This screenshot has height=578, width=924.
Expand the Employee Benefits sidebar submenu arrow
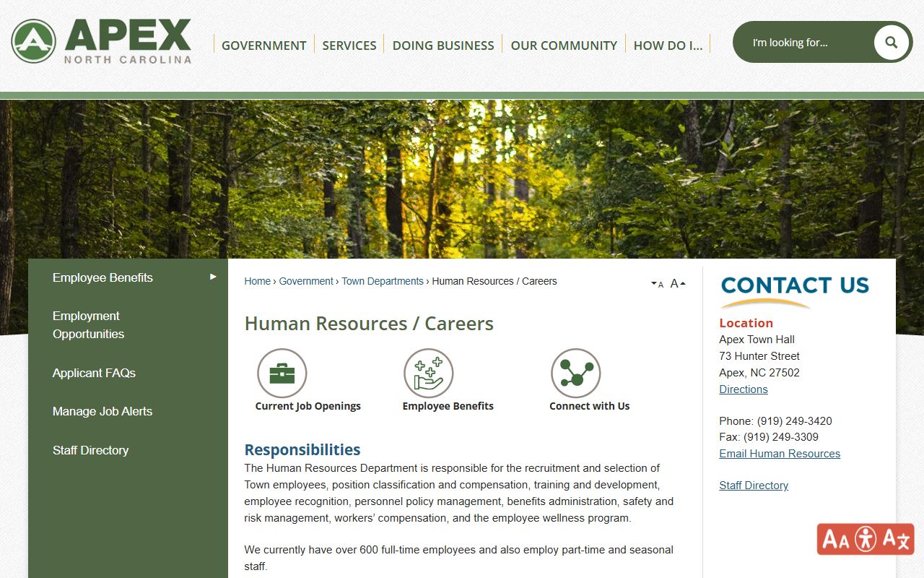point(213,277)
